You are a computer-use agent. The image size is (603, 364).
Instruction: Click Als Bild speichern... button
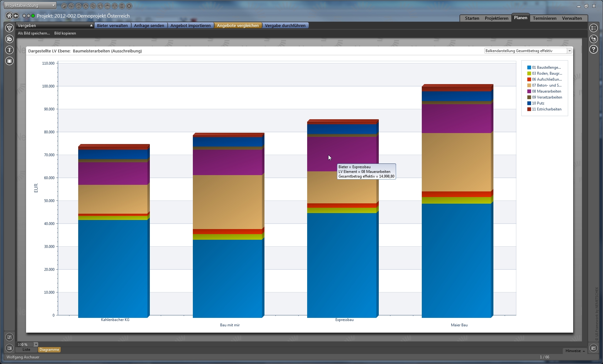pyautogui.click(x=34, y=33)
